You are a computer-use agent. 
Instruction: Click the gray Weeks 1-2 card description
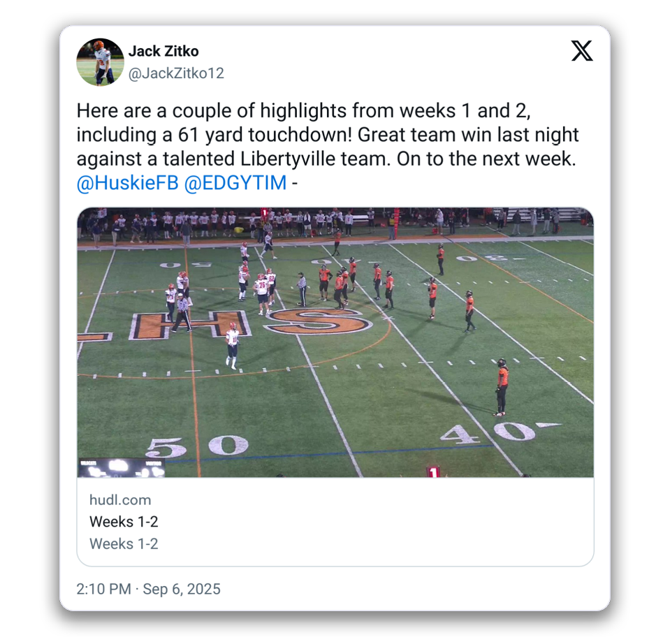(124, 544)
